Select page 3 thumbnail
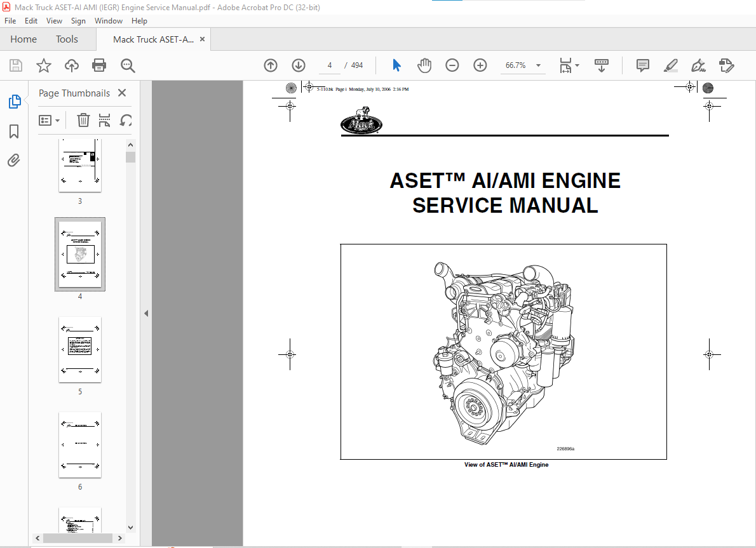Screen dimensions: 756x548 80,165
